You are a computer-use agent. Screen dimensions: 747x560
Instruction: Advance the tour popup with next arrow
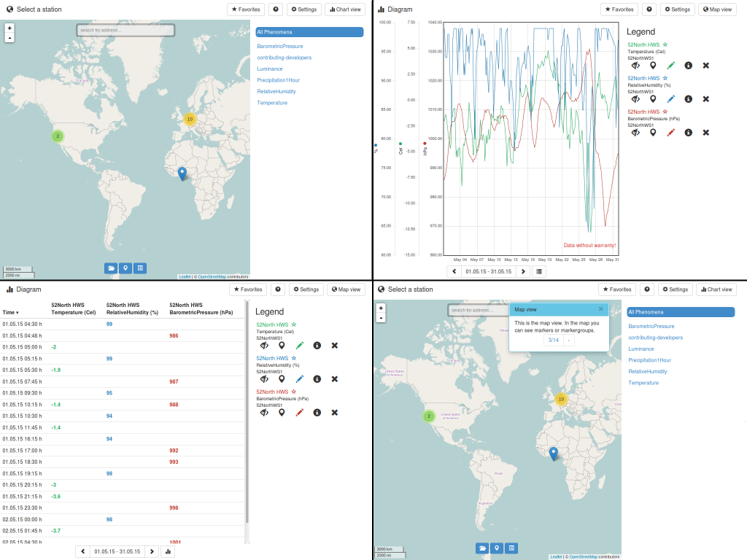(x=568, y=340)
